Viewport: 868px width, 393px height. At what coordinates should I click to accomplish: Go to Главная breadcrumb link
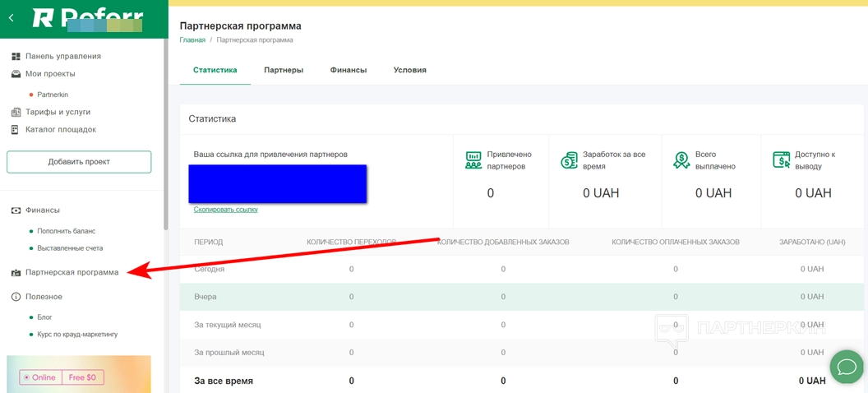tap(192, 39)
